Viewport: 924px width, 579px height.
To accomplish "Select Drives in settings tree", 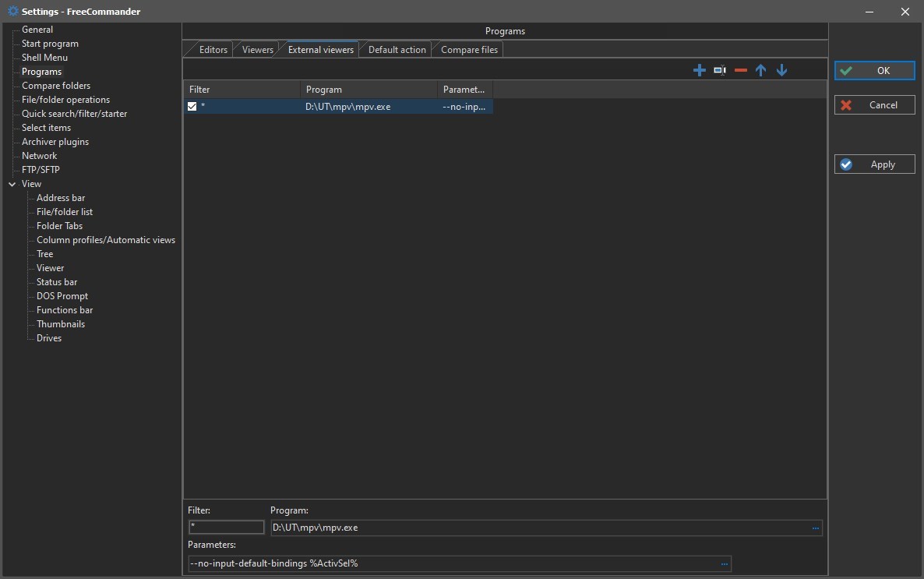I will pyautogui.click(x=49, y=338).
